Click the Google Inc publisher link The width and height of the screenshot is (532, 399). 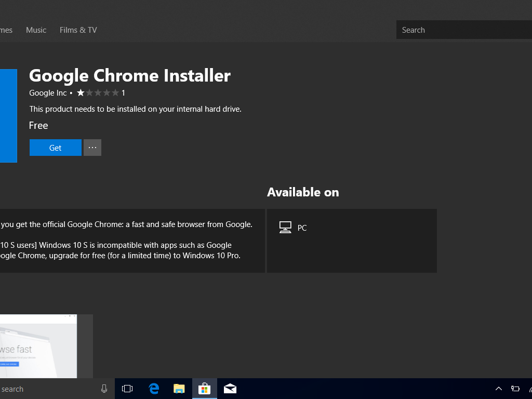tap(48, 93)
